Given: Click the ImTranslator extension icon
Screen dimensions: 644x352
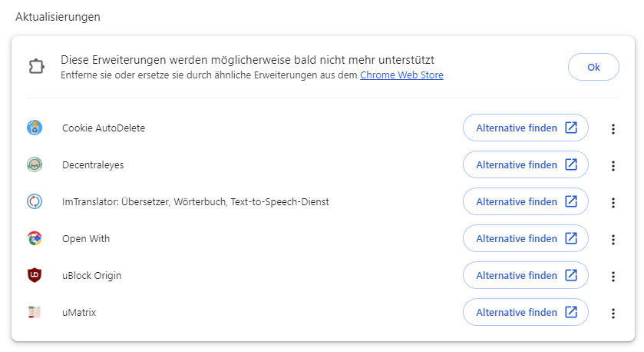Looking at the screenshot, I should pyautogui.click(x=35, y=201).
